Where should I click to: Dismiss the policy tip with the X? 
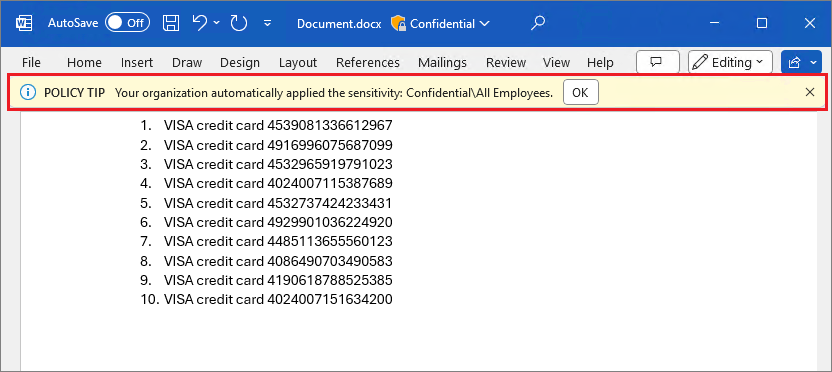tap(810, 92)
